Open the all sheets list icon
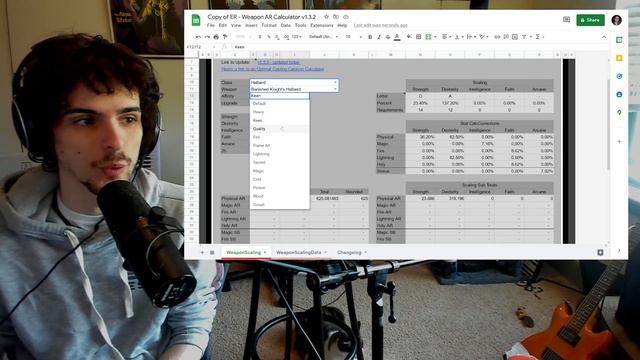Image resolution: width=640 pixels, height=360 pixels. 212,252
